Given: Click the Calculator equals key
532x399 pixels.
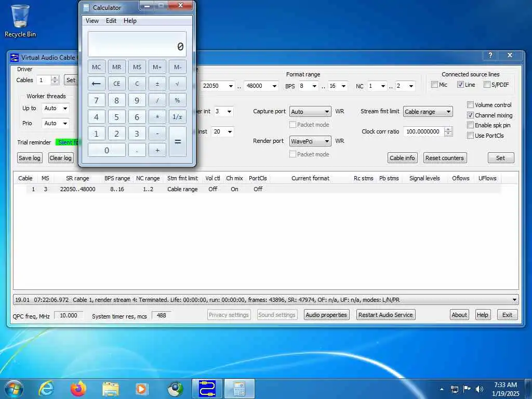Looking at the screenshot, I should (x=178, y=142).
